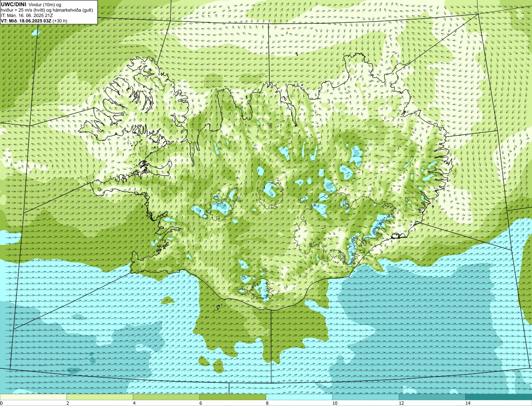Click the 6–8 m/s legend color swatch
This screenshot has height=406, width=532.
tap(233, 397)
